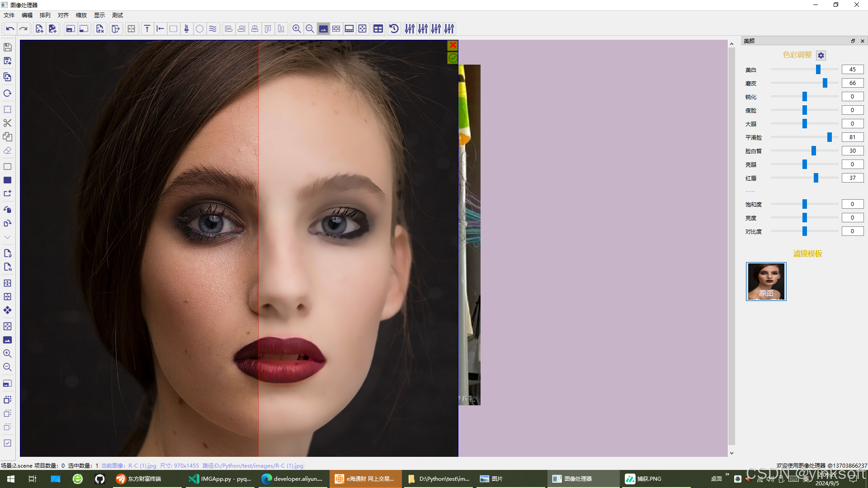Viewport: 868px width, 488px height.
Task: Open the 文件 menu
Action: [9, 15]
